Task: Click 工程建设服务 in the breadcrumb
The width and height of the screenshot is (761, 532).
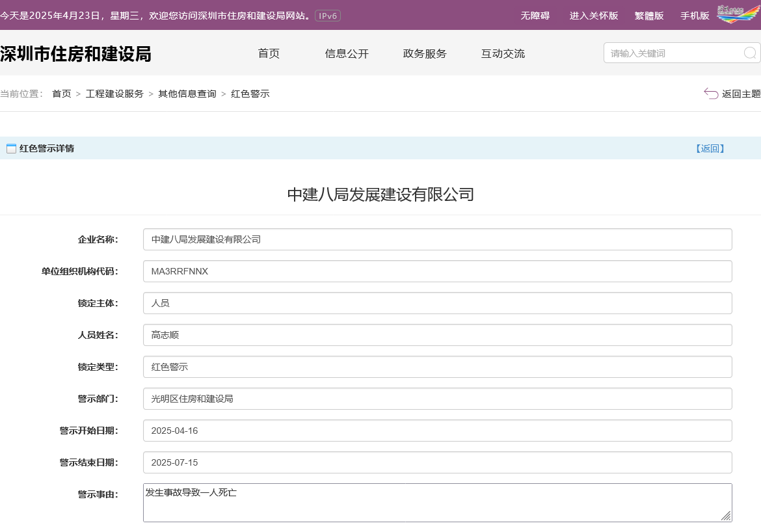Action: coord(114,94)
